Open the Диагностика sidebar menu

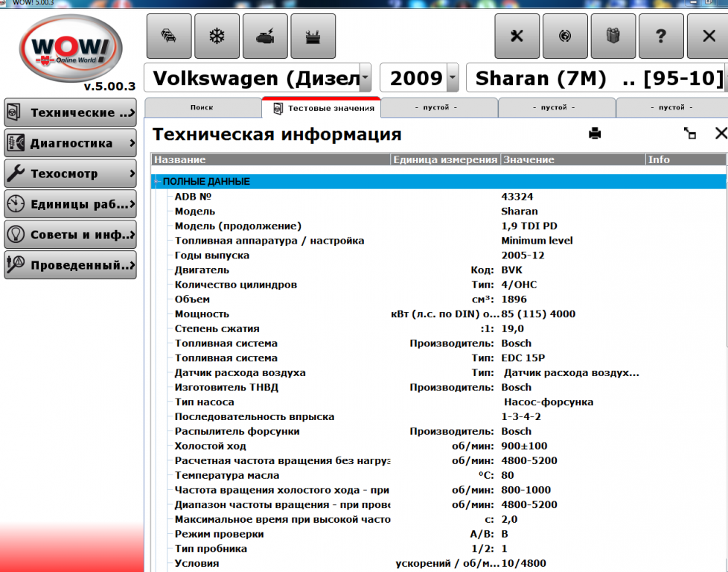[71, 143]
